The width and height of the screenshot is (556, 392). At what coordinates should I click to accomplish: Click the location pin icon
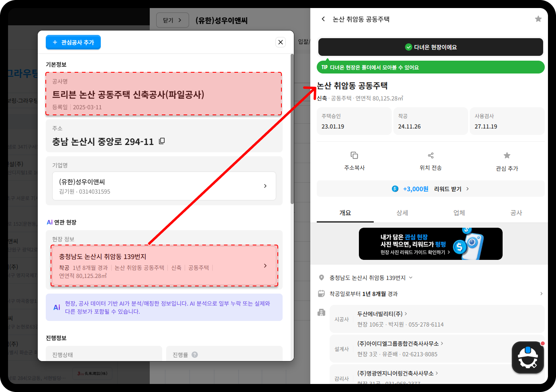[321, 278]
